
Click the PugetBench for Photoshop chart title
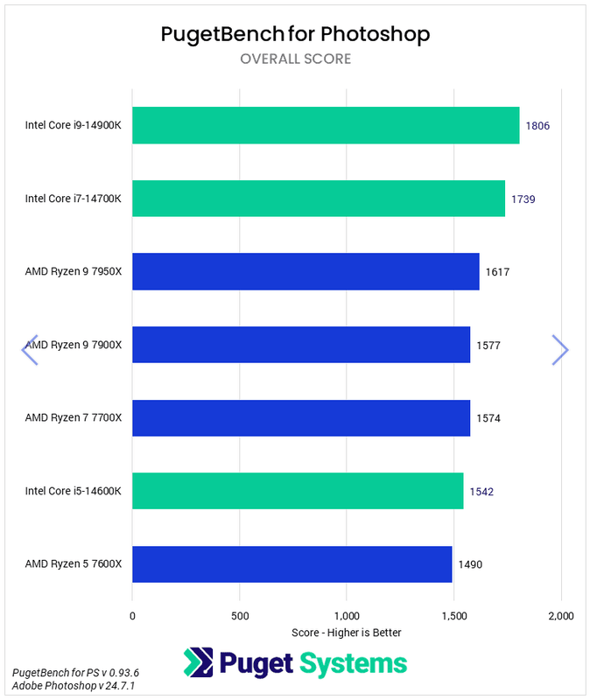295,34
